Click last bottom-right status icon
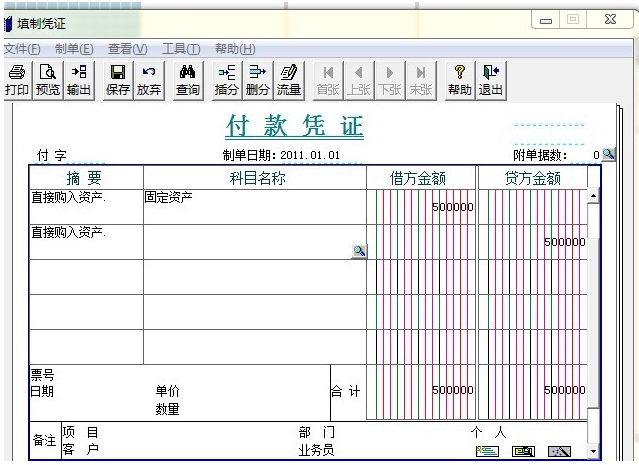The width and height of the screenshot is (639, 465). click(x=560, y=451)
